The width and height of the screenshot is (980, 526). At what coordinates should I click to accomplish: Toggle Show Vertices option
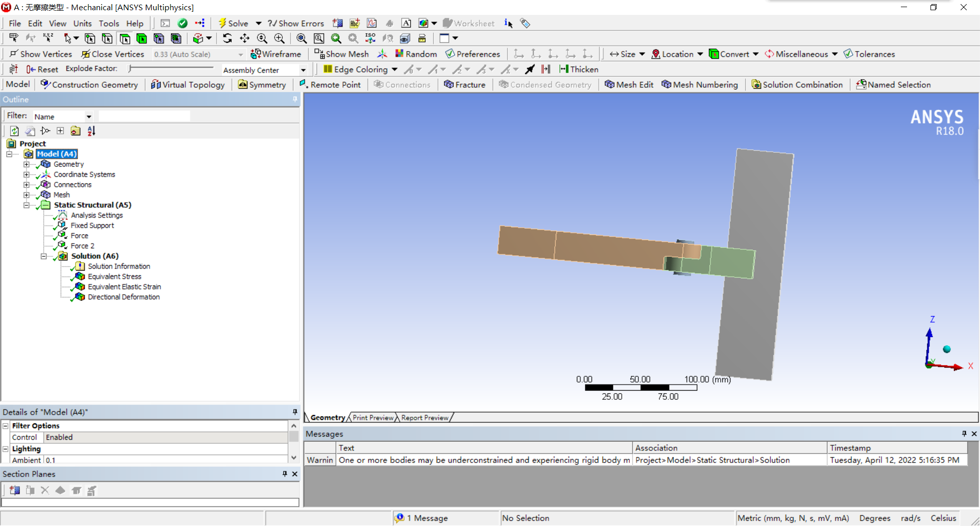tap(41, 54)
